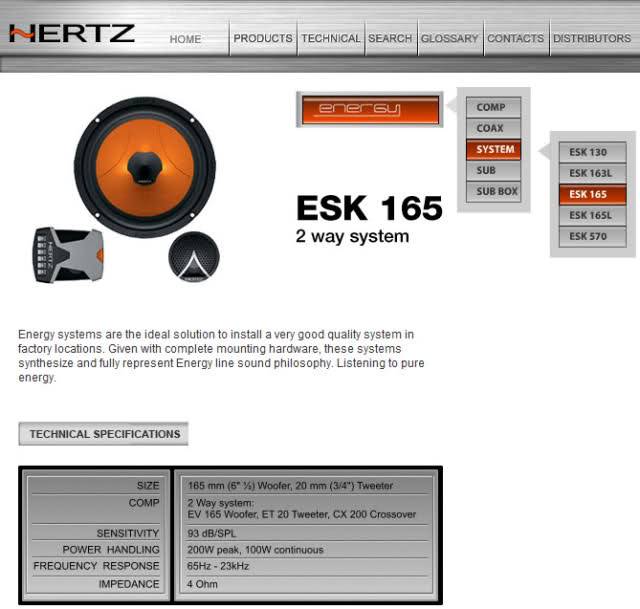Screen dimensions: 640x609
Task: Click the ESK 165 product title
Action: [369, 208]
